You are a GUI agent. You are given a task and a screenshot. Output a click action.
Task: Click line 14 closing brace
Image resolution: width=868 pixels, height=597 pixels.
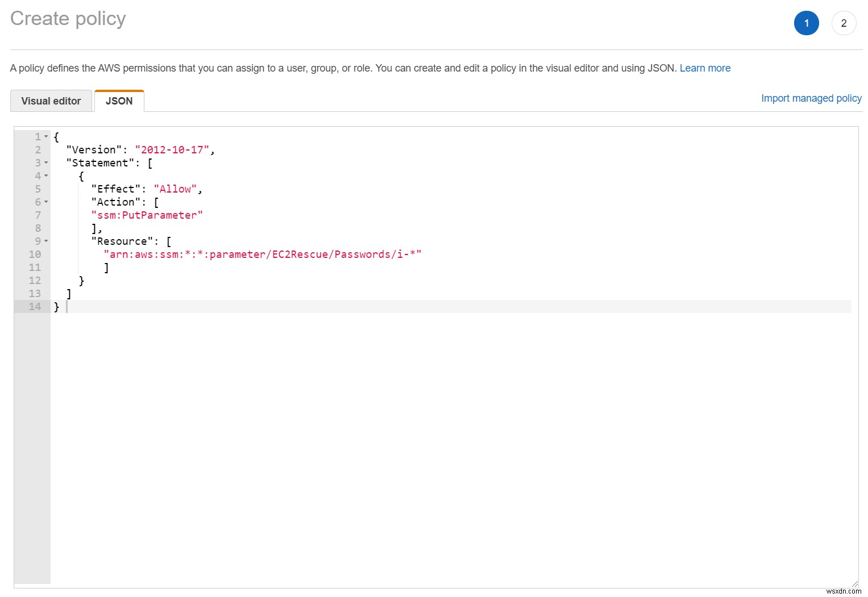click(x=56, y=306)
